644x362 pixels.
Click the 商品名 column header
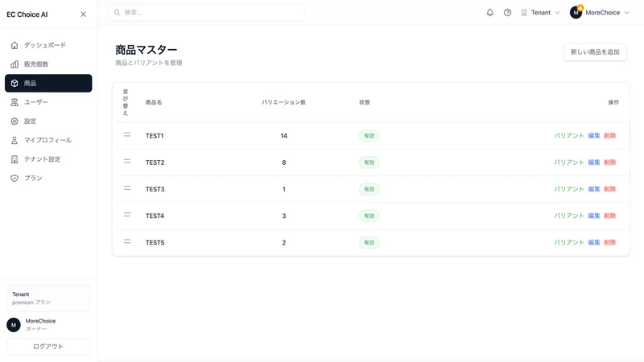click(x=154, y=102)
